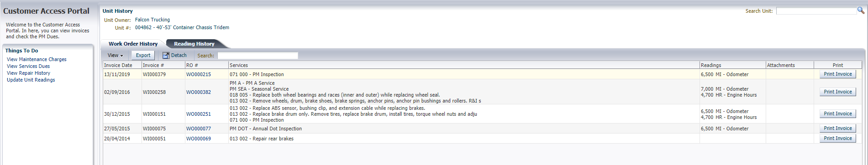Click the Things To Do heading
This screenshot has width=868, height=165.
21,51
